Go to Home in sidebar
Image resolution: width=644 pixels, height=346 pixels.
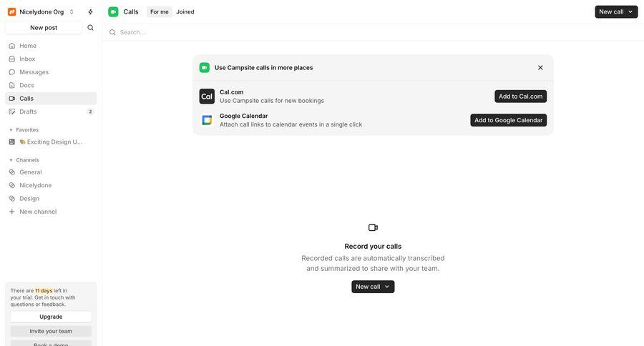pos(51,46)
